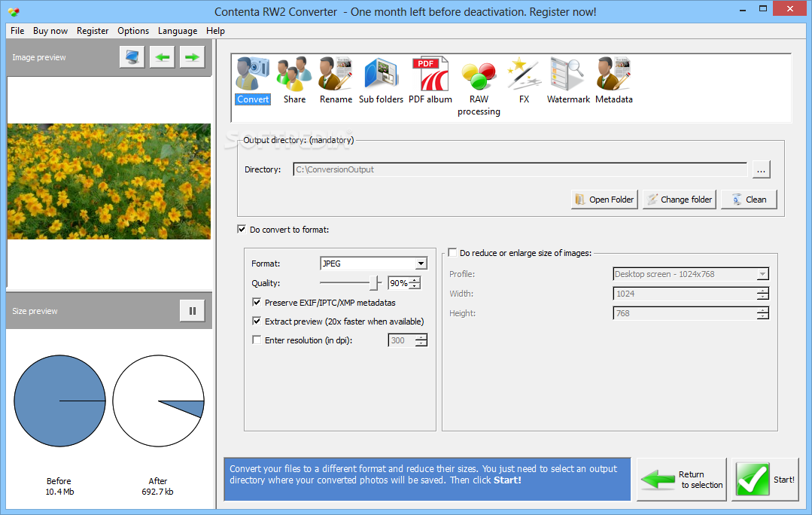Click the dpi resolution 300 spinner arrows
Viewport: 812px width, 515px height.
tap(421, 340)
